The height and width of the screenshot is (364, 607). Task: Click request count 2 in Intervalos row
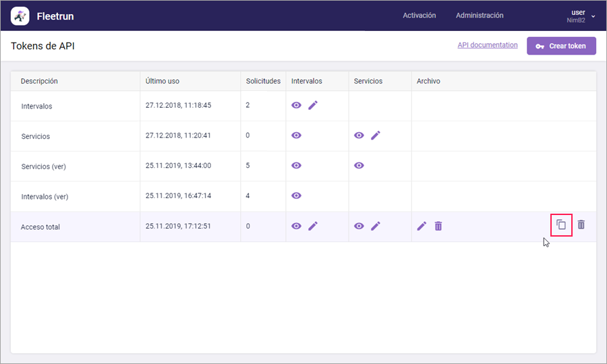[x=248, y=105]
